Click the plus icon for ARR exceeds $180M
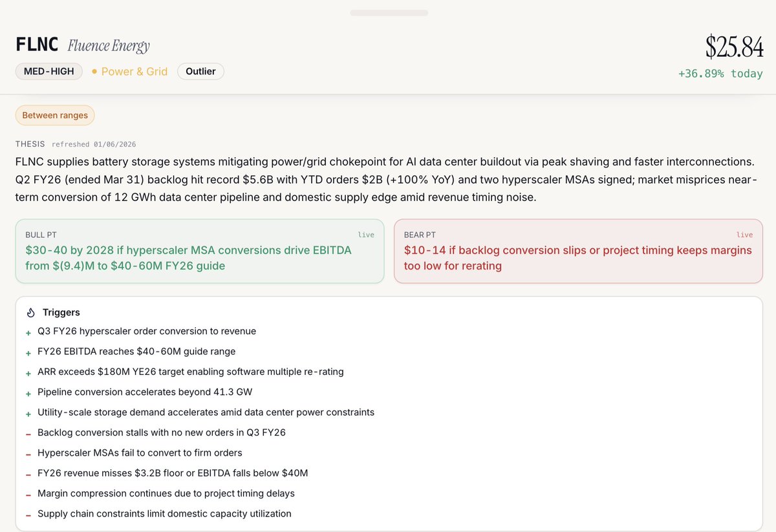This screenshot has height=532, width=776. 28,372
